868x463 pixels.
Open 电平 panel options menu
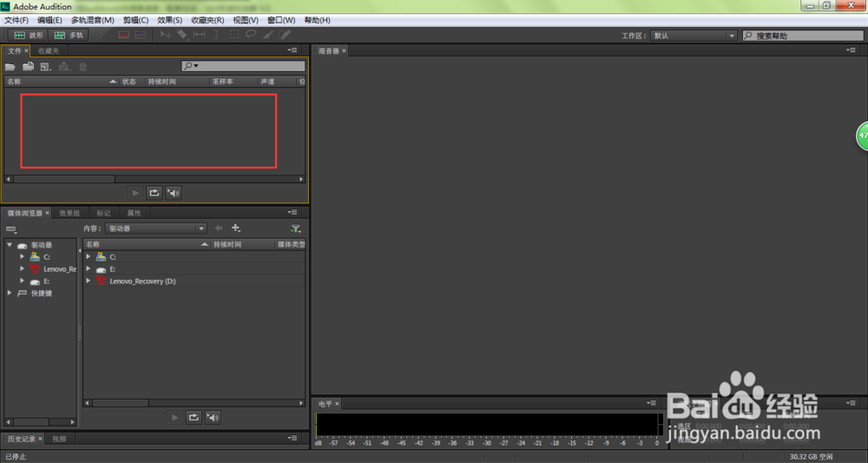click(652, 403)
